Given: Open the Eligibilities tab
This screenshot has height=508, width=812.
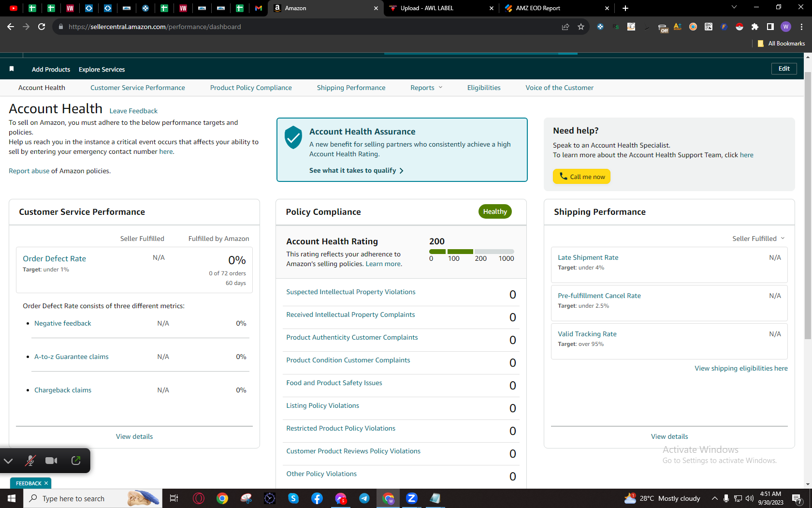Looking at the screenshot, I should tap(484, 88).
